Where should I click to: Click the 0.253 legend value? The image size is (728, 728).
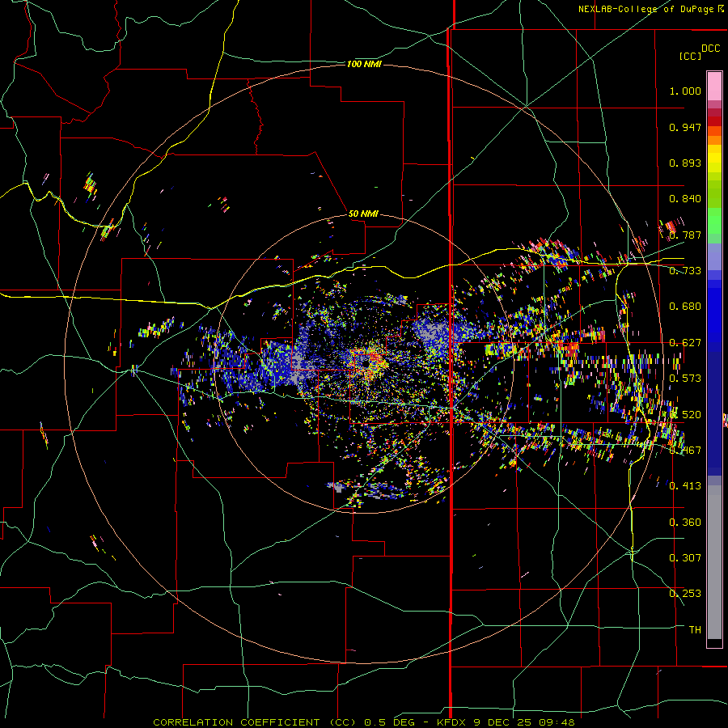point(685,594)
